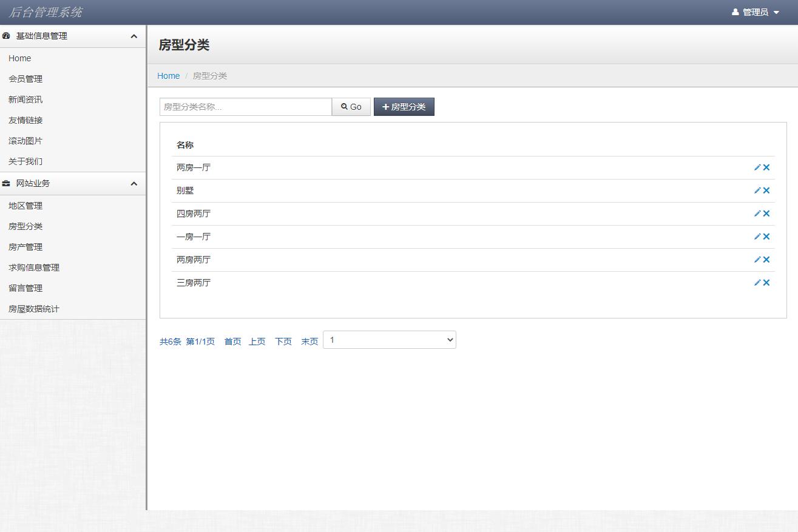Image resolution: width=798 pixels, height=532 pixels.
Task: Click the dashboard icon beside 基础信息管理
Action: coord(7,36)
